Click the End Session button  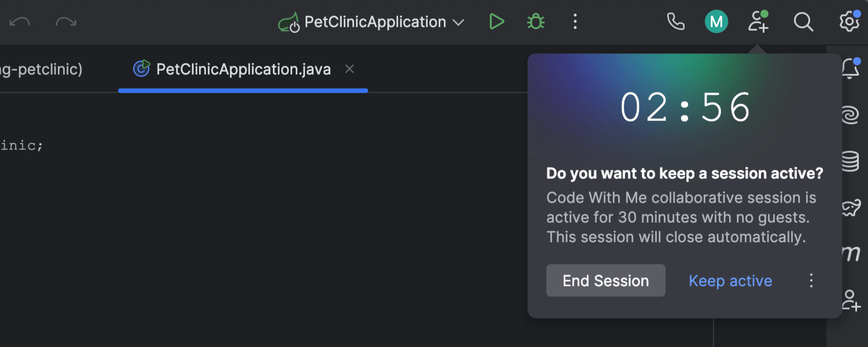click(x=605, y=281)
